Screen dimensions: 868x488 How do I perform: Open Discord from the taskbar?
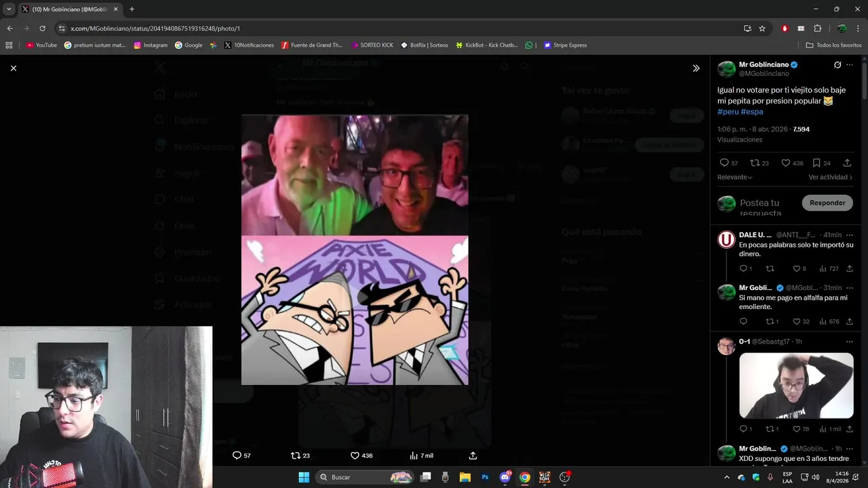[x=505, y=477]
